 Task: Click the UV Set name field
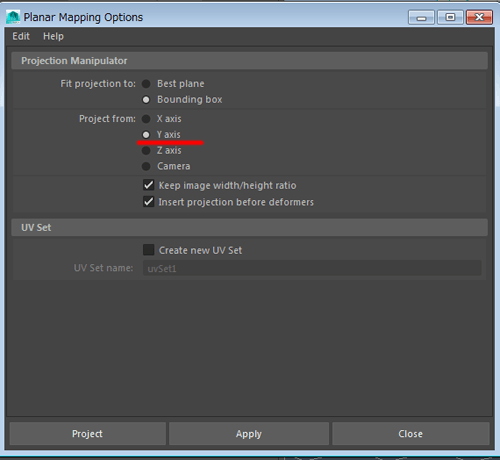pyautogui.click(x=312, y=268)
